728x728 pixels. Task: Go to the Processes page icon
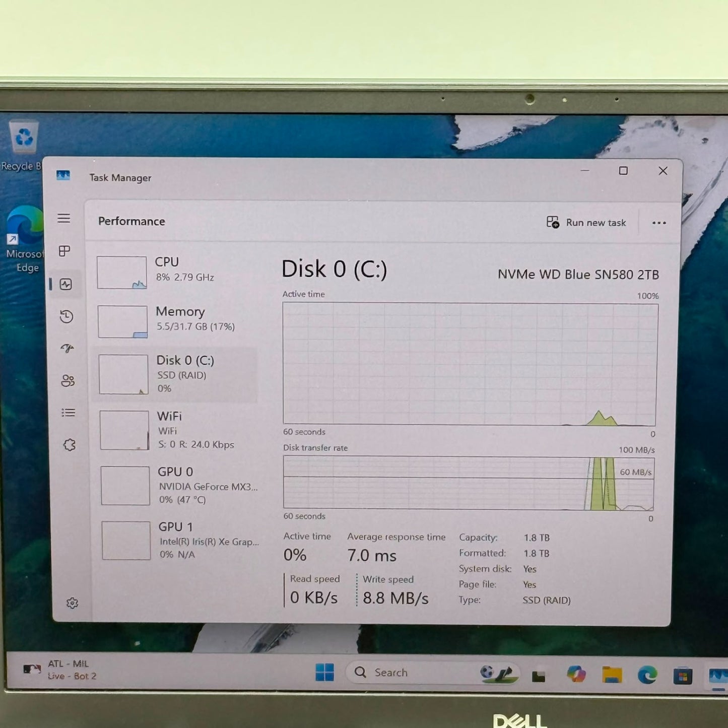tap(64, 251)
